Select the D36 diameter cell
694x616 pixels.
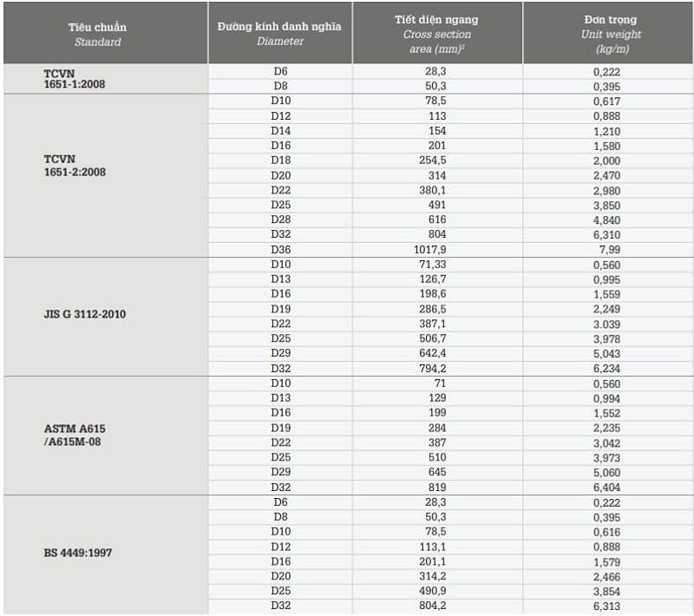pyautogui.click(x=280, y=250)
